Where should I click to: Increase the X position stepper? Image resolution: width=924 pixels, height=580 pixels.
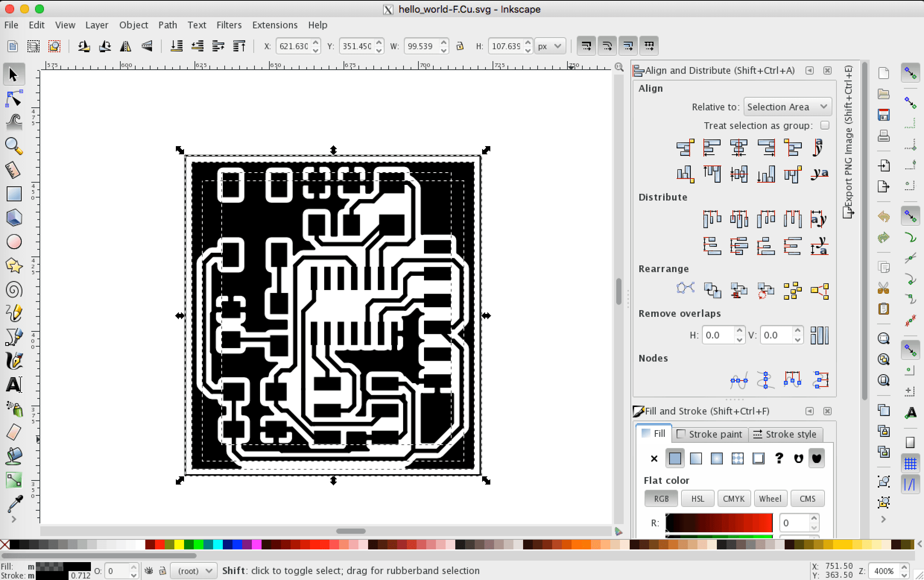pos(316,42)
